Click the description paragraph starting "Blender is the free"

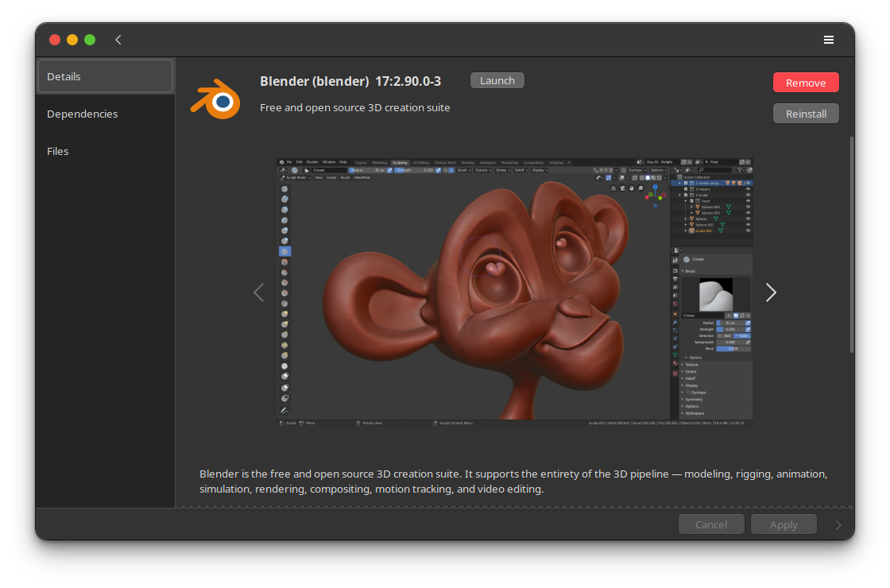(513, 482)
